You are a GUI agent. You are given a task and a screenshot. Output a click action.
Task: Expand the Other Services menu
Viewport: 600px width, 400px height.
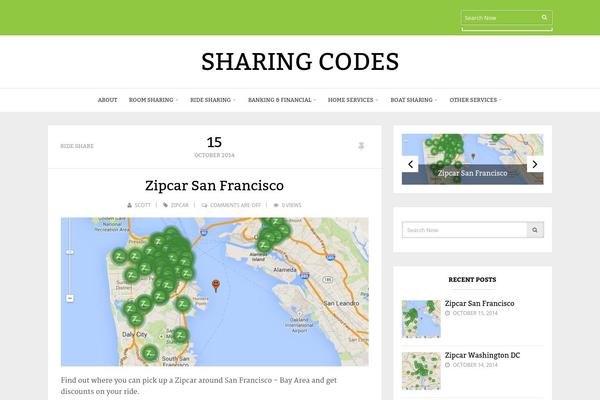(x=475, y=100)
